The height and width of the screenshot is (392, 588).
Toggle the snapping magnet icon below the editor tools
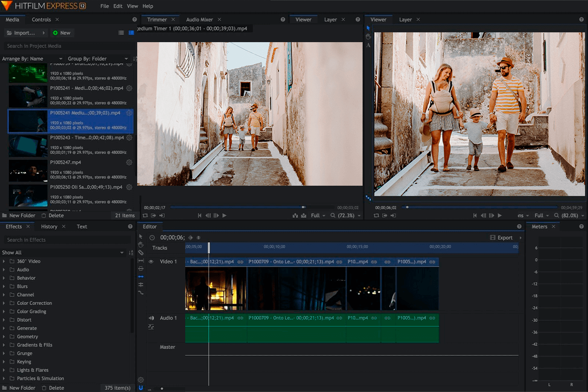[x=141, y=387]
